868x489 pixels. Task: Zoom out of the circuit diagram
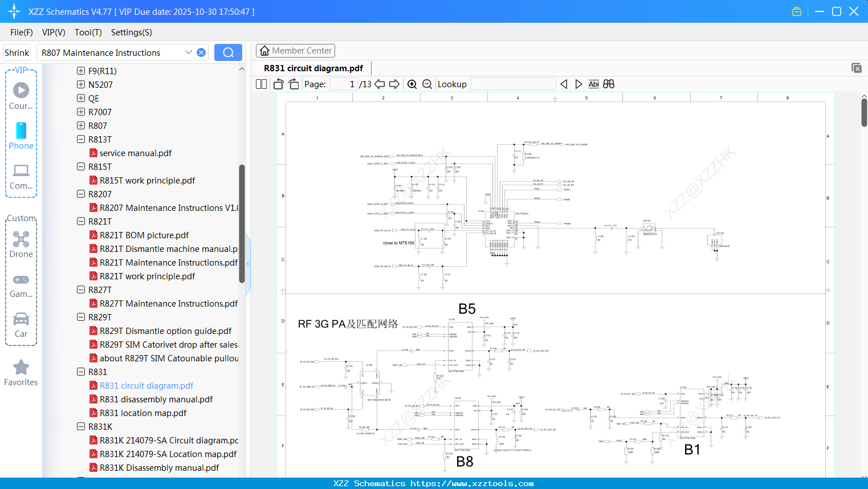pyautogui.click(x=427, y=84)
